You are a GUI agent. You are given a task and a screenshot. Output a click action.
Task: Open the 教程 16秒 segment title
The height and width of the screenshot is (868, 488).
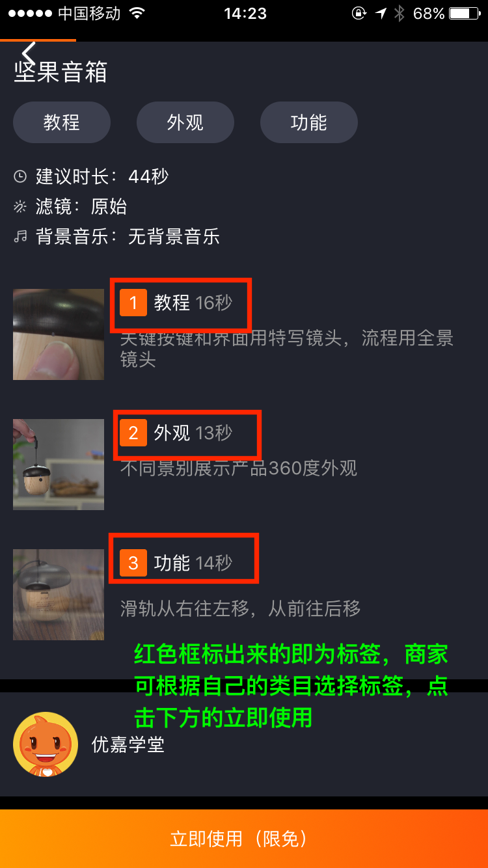[193, 303]
